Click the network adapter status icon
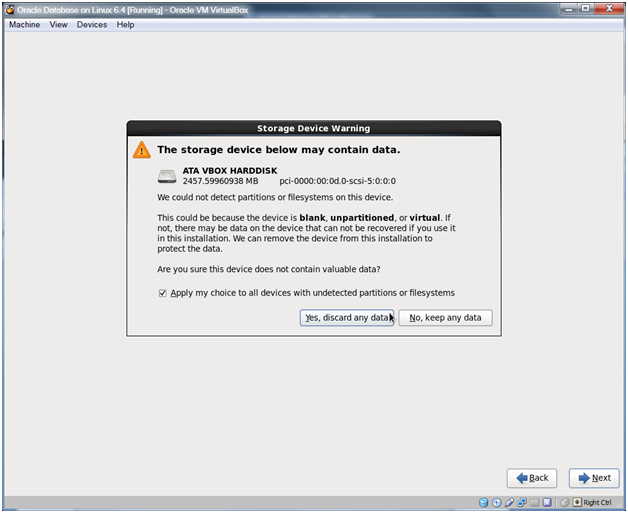Image resolution: width=628 pixels, height=513 pixels. click(522, 504)
